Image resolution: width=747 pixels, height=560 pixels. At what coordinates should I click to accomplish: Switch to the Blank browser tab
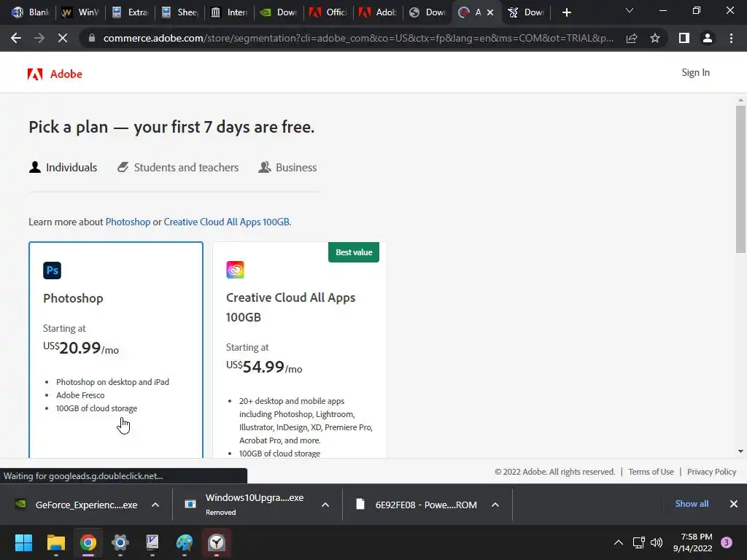[x=30, y=12]
